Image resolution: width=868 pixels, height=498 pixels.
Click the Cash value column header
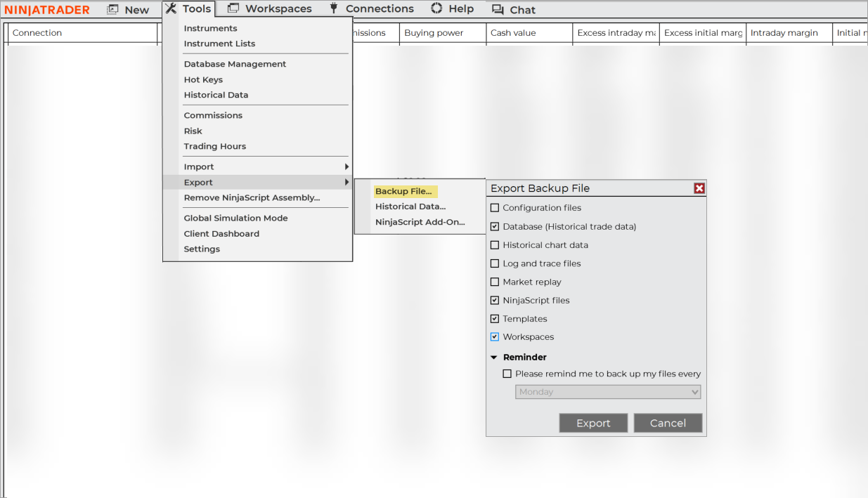(x=529, y=33)
